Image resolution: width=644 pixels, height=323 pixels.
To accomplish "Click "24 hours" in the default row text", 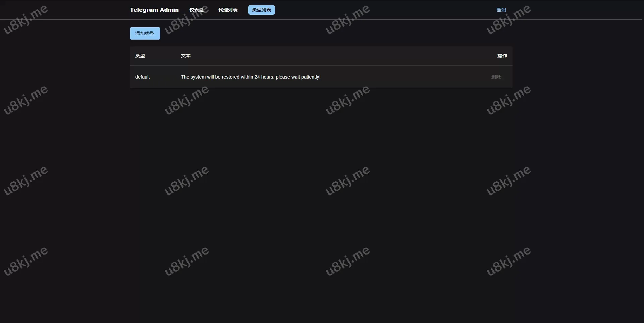I will pyautogui.click(x=264, y=77).
